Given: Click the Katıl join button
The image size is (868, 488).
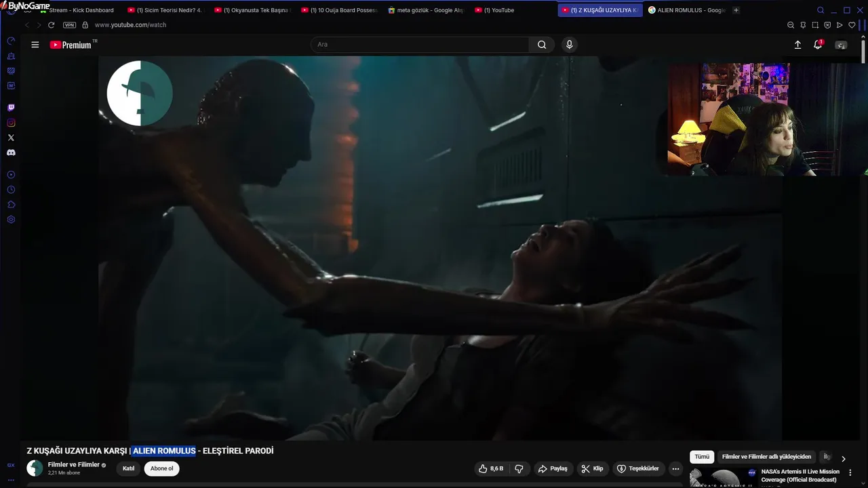Looking at the screenshot, I should [x=128, y=468].
